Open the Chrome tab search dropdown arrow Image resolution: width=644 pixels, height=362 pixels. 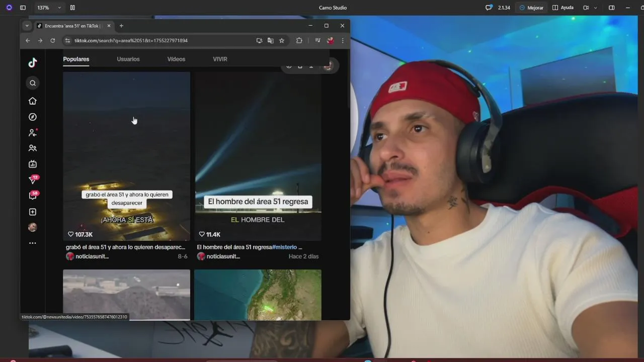27,26
